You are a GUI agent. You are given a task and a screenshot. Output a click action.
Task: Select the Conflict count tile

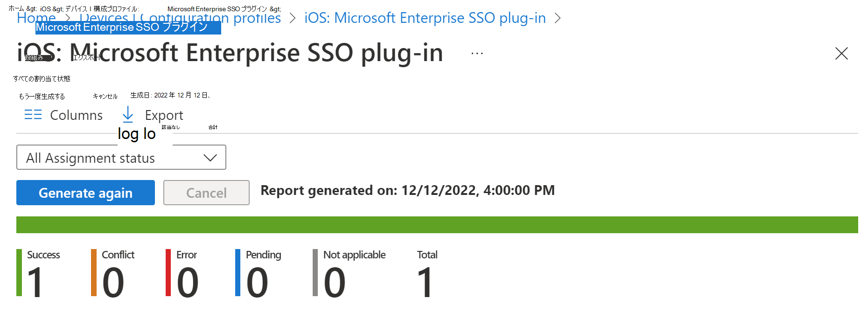tap(113, 273)
